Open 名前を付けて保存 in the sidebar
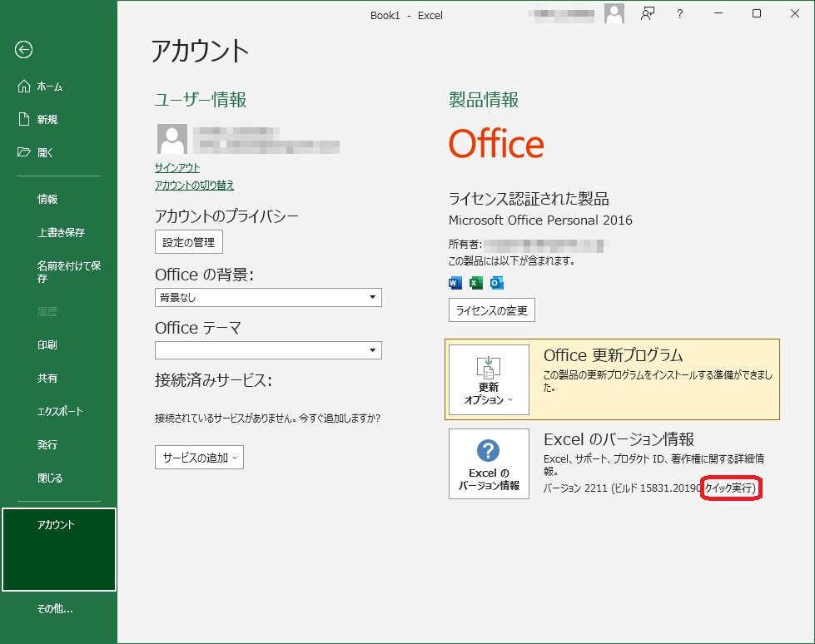Image resolution: width=815 pixels, height=644 pixels. [68, 272]
